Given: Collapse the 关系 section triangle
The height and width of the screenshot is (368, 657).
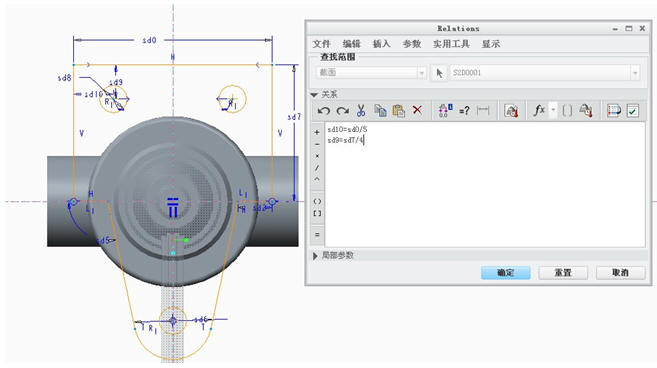Looking at the screenshot, I should click(x=314, y=95).
